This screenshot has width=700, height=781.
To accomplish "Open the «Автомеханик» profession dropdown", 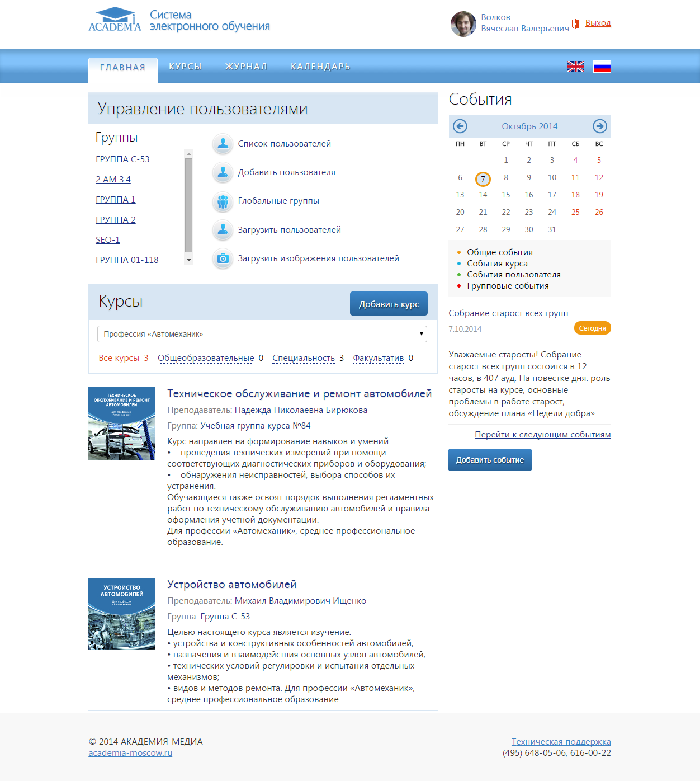I will tap(262, 334).
